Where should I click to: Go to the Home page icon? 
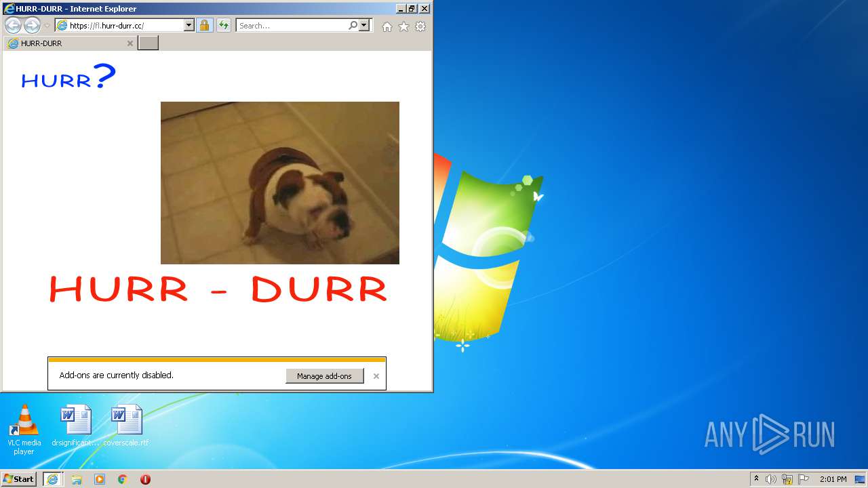[x=387, y=26]
